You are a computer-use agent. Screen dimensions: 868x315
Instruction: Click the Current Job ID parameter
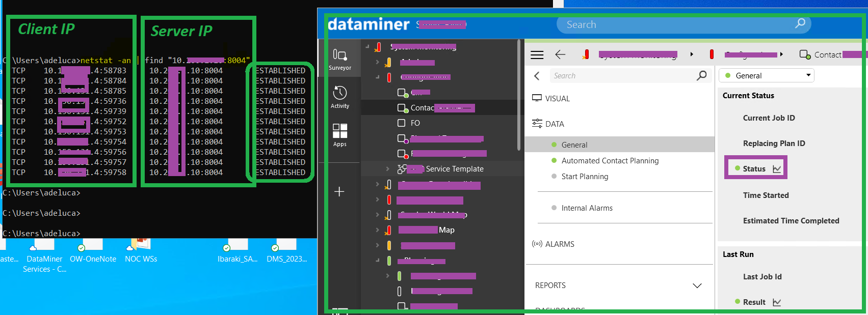tap(769, 118)
